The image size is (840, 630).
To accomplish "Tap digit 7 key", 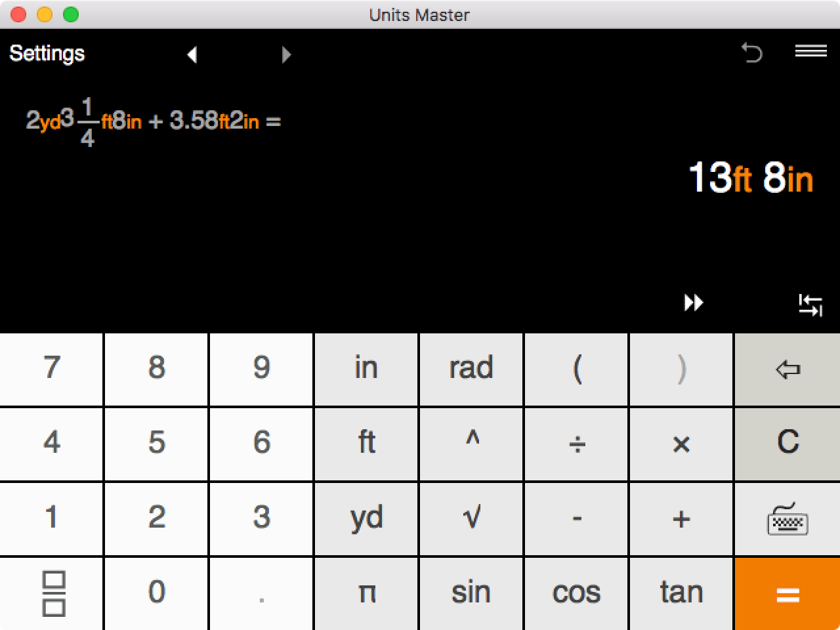I will (x=51, y=369).
